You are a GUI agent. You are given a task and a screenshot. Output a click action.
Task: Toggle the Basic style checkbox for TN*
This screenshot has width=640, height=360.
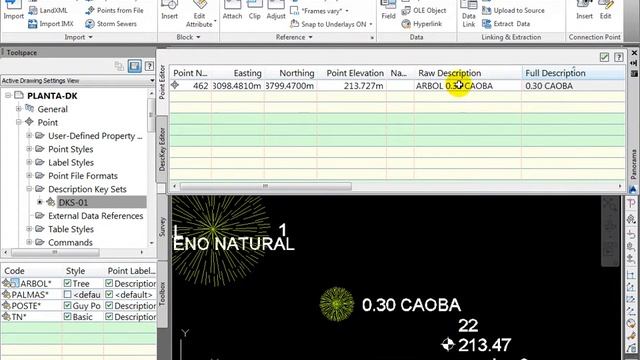coord(68,316)
